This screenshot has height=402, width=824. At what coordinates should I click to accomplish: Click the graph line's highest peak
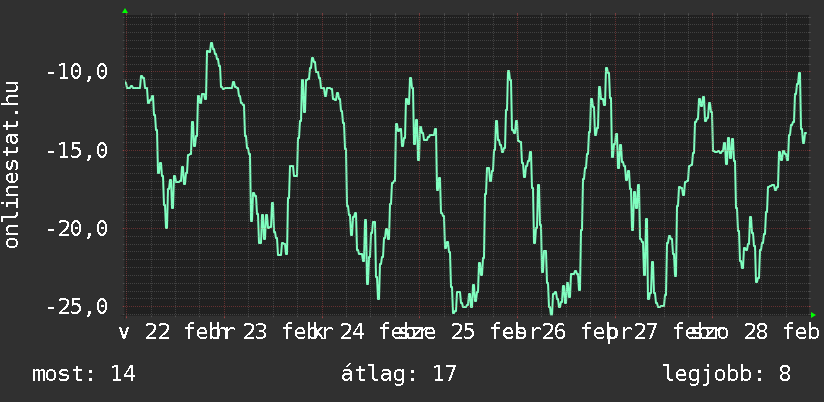pos(212,44)
